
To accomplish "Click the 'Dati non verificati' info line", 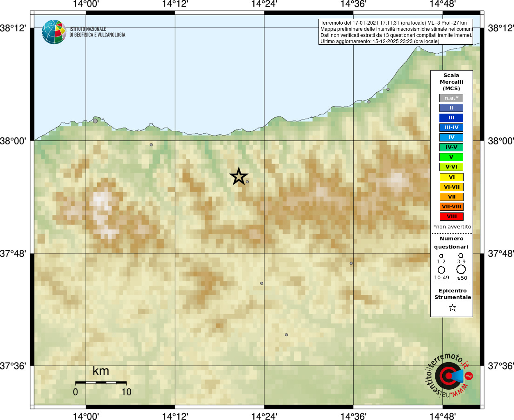I will tap(396, 35).
